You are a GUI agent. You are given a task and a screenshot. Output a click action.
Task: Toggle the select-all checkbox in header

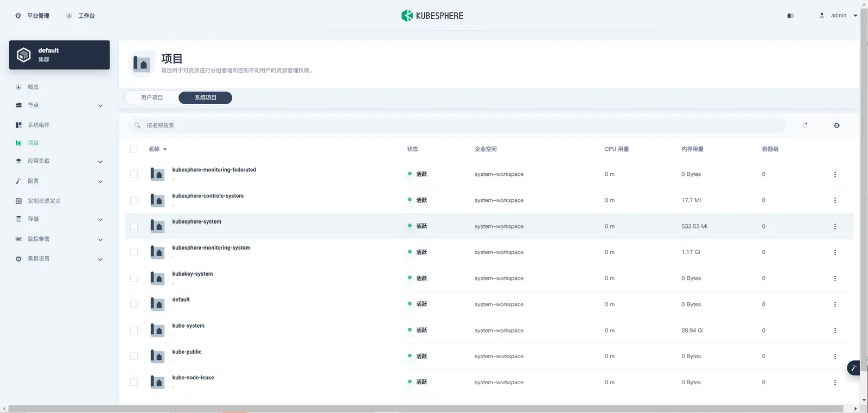[134, 149]
